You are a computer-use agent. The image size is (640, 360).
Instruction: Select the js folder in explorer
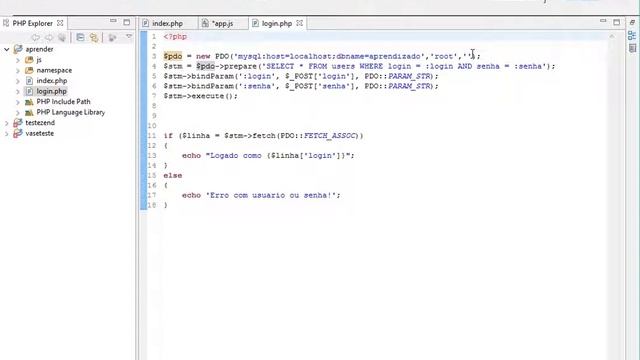pyautogui.click(x=39, y=60)
